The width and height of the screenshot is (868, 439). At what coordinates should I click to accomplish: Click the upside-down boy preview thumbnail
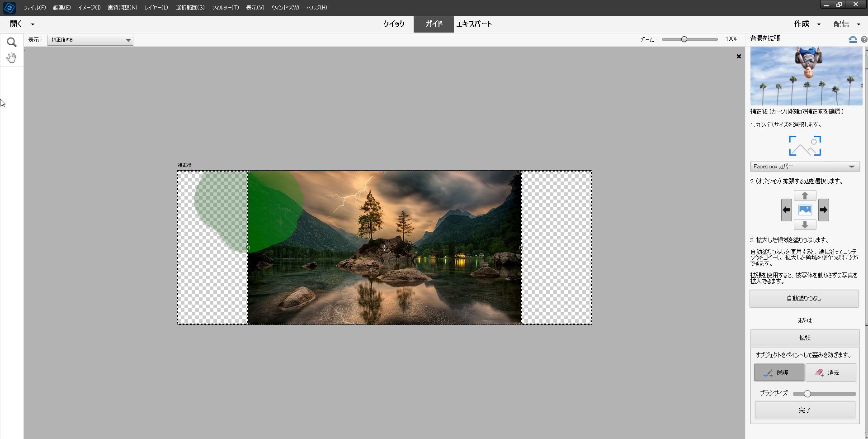(807, 76)
